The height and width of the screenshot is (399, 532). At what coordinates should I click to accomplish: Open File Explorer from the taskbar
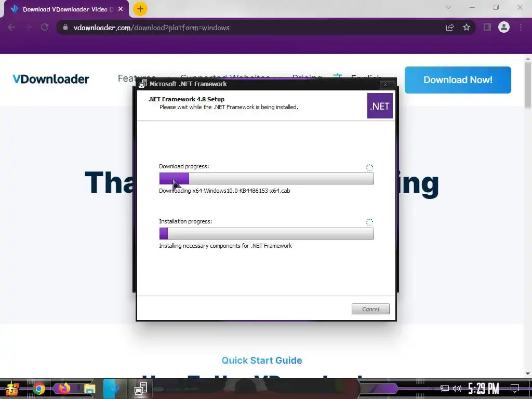89,389
